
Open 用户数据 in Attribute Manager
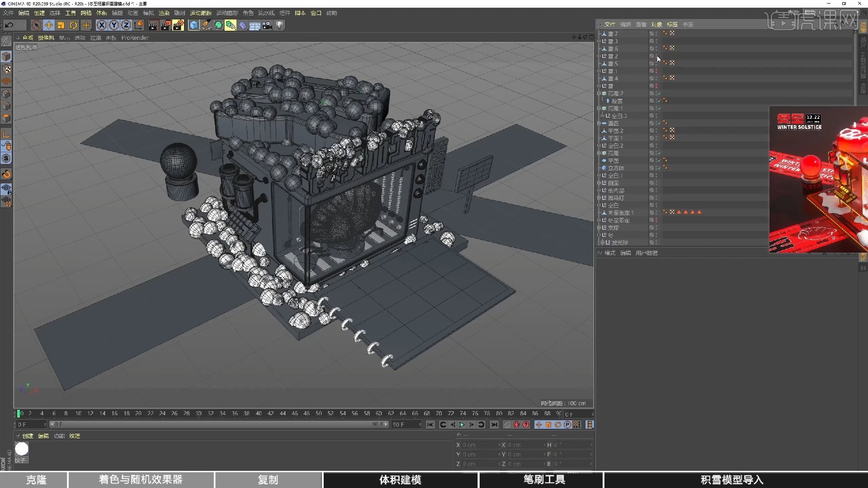(x=646, y=253)
